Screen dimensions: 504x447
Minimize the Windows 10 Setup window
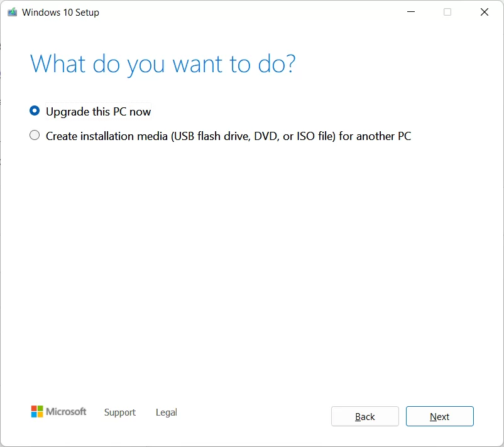[x=411, y=12]
